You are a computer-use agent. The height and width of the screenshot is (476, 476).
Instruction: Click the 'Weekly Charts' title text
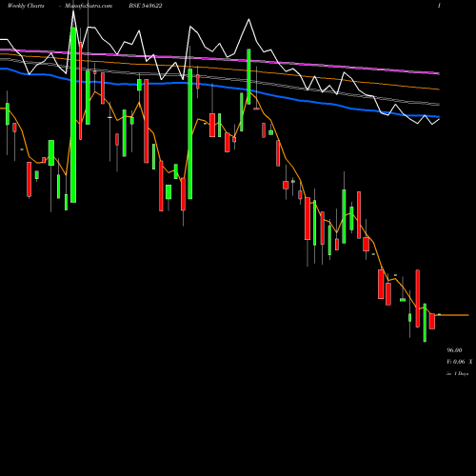[x=26, y=6]
